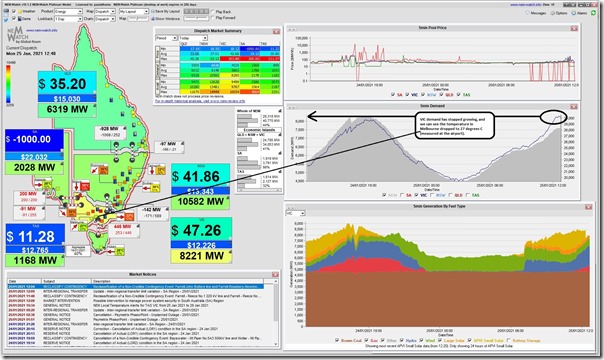Image resolution: width=604 pixels, height=360 pixels.
Task: Toggle TAS checkbox in Pool Price legend
Action: click(459, 95)
